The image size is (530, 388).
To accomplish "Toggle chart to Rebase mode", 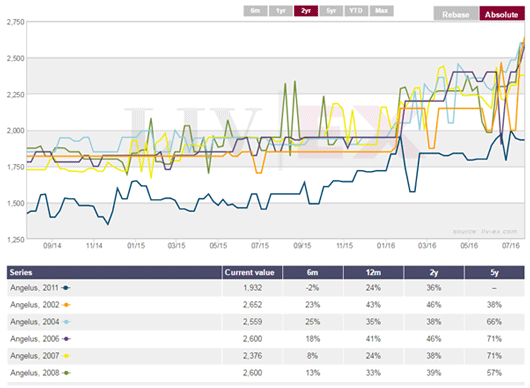I will (x=456, y=14).
